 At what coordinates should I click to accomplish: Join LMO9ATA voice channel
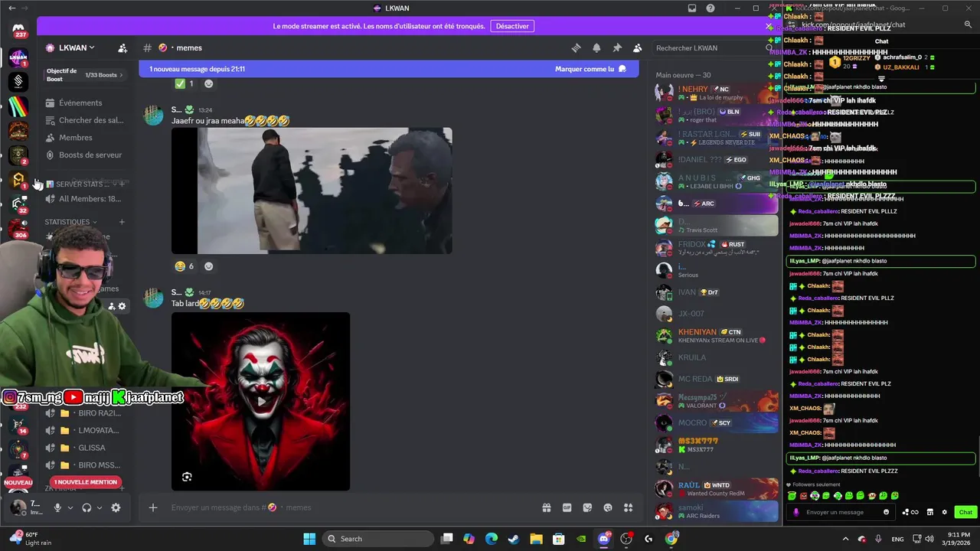tap(86, 430)
